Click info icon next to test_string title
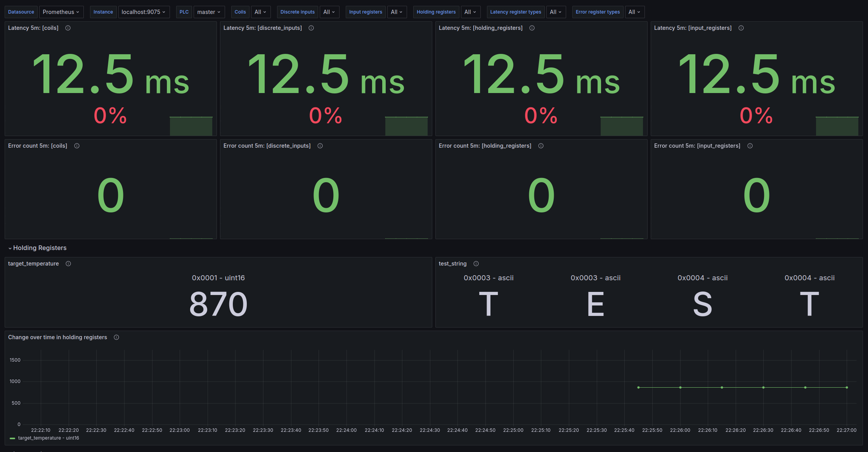868x452 pixels. tap(476, 264)
